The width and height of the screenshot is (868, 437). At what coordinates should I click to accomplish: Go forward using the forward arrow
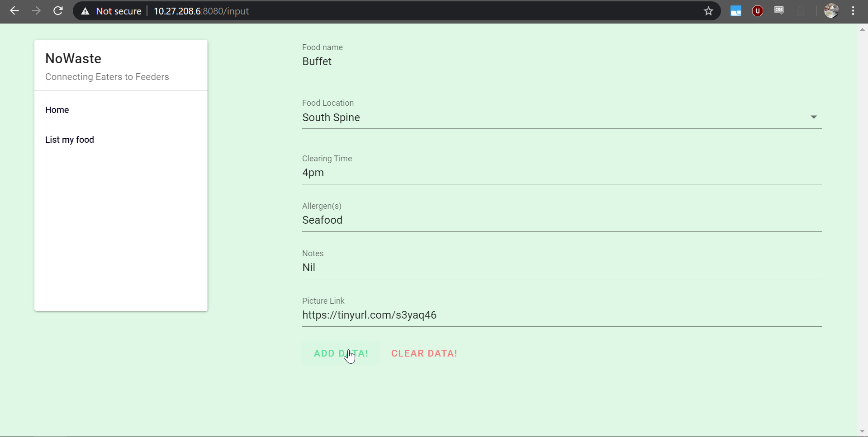click(36, 11)
